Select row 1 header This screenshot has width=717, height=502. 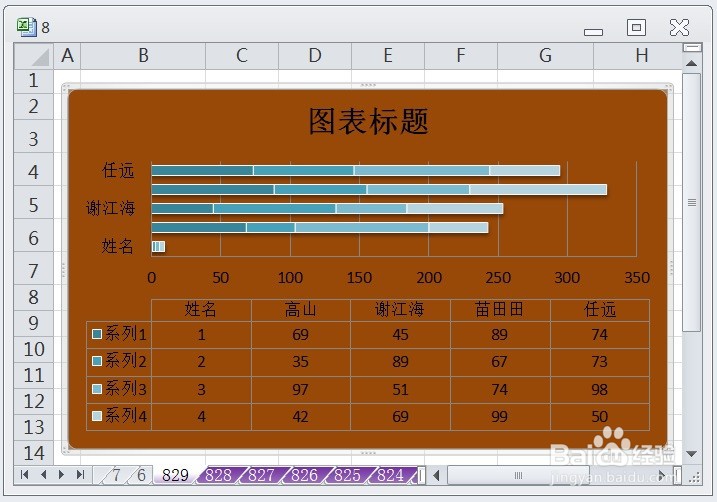tap(34, 81)
